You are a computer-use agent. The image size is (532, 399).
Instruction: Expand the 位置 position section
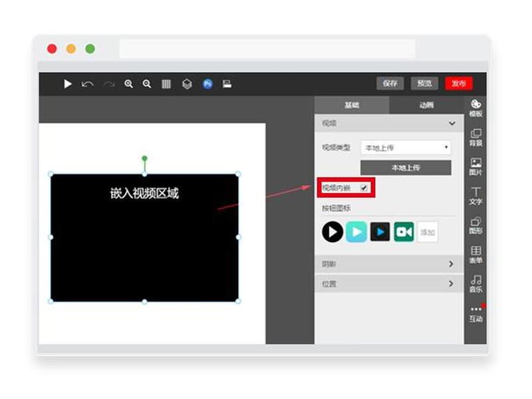[x=389, y=284]
